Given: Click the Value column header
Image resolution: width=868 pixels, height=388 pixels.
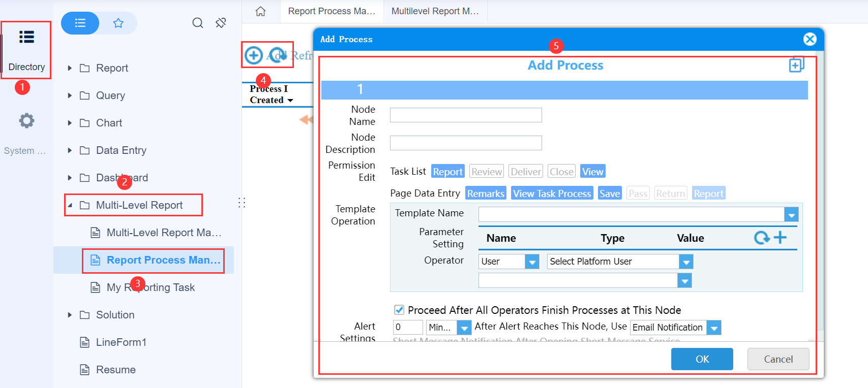Looking at the screenshot, I should coord(690,238).
